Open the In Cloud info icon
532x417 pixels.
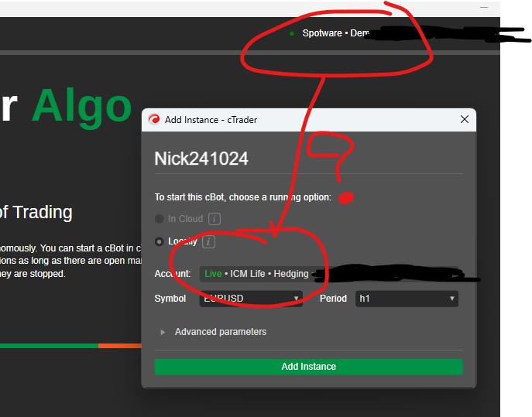(215, 219)
